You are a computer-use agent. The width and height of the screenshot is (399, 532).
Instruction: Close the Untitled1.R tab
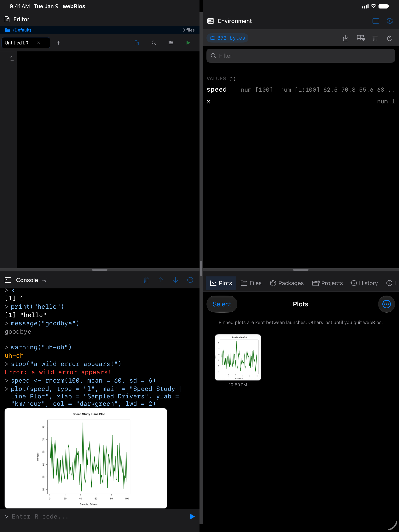point(38,43)
